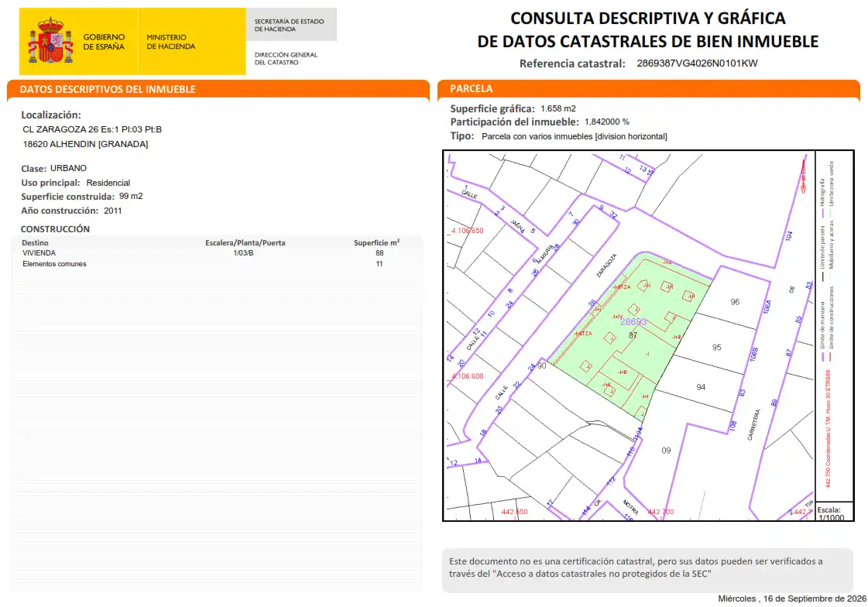Click the document title 'CONSULTA DESCRIPTIVA Y GRÁFICA'
The height and width of the screenshot is (607, 868).
647,19
